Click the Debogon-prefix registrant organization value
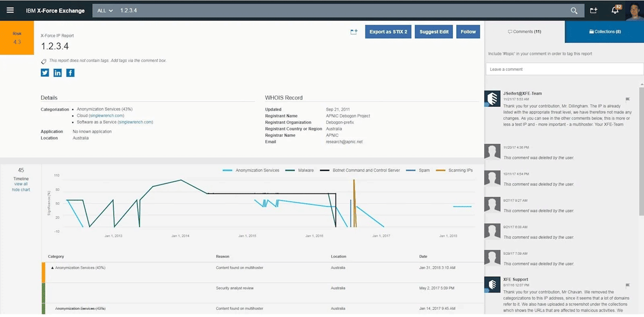The width and height of the screenshot is (644, 317). tap(340, 122)
